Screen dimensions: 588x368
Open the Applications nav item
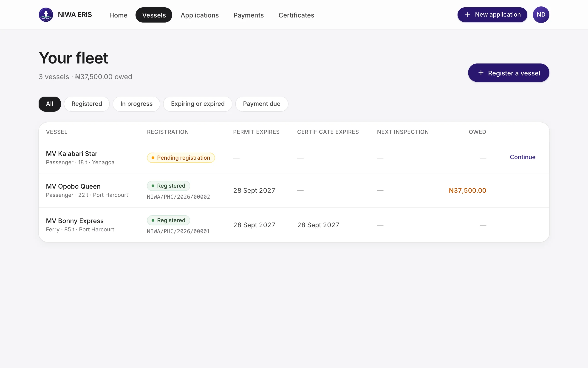(199, 15)
